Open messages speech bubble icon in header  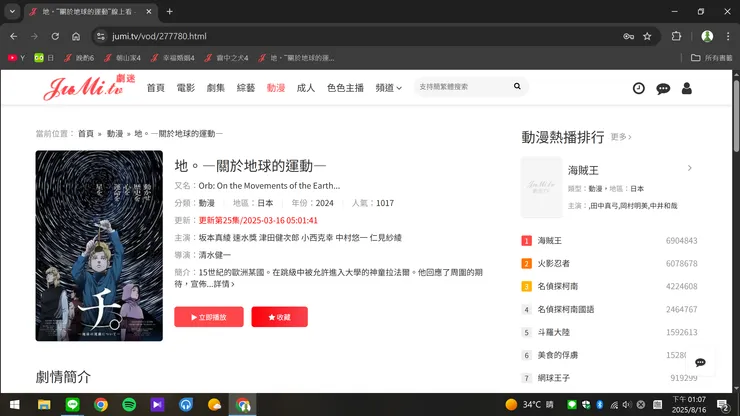click(x=663, y=88)
